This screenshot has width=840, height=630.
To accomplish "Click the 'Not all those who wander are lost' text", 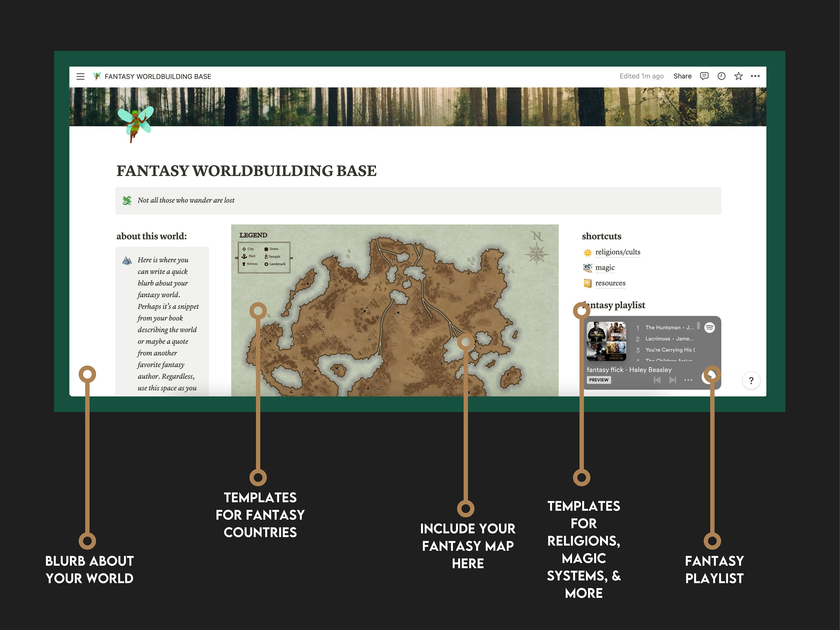I will (186, 200).
